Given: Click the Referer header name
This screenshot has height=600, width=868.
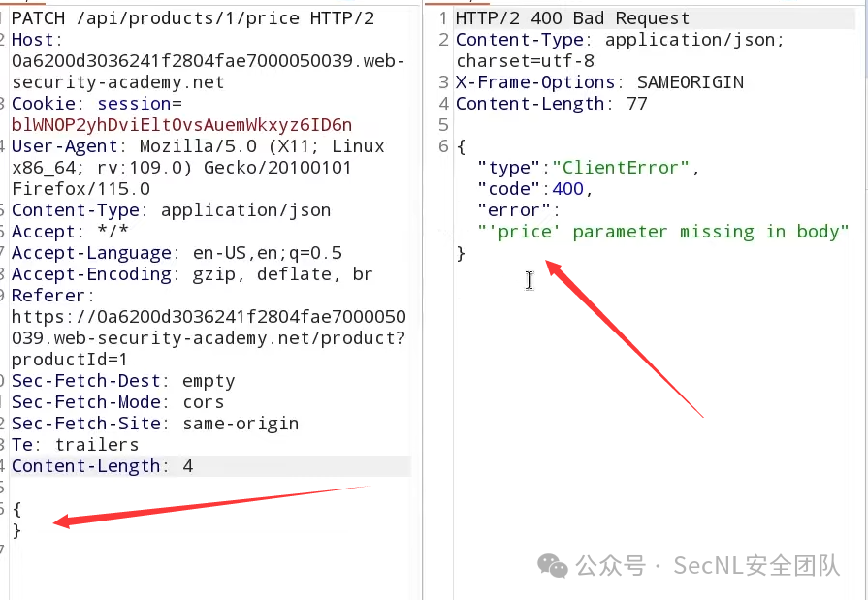Looking at the screenshot, I should [x=48, y=296].
